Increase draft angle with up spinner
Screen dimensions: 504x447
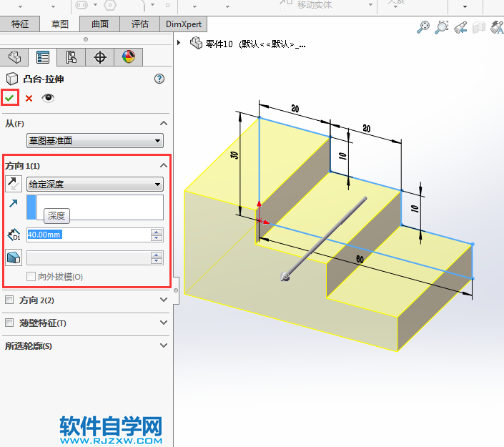click(157, 255)
